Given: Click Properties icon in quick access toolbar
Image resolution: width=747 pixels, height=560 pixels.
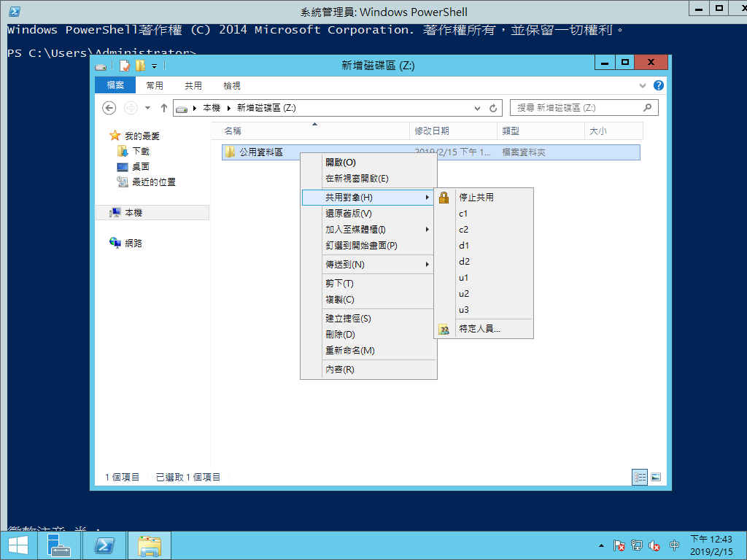Looking at the screenshot, I should [x=125, y=66].
